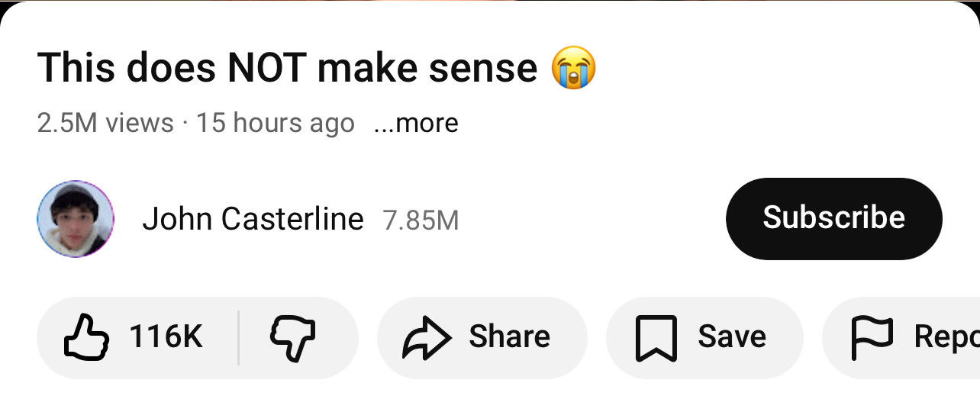Viewport: 980px width, 412px height.
Task: Click the divider between like and dislike
Action: (x=238, y=338)
